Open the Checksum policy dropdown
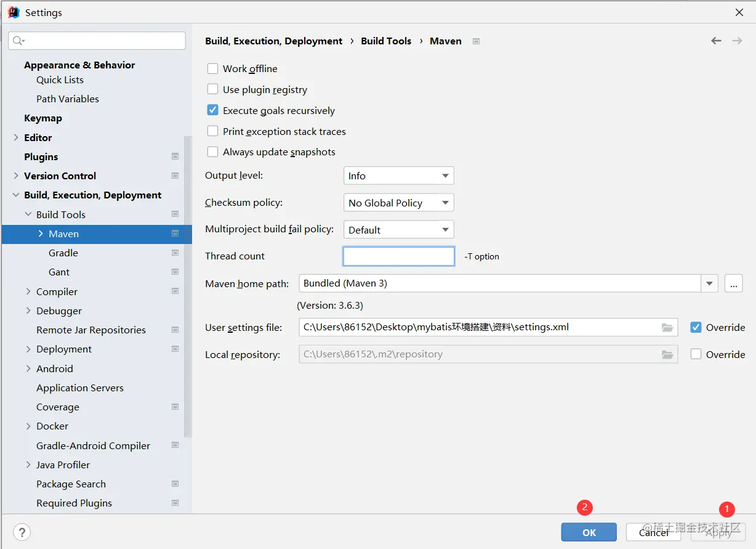The image size is (756, 549). (x=398, y=203)
